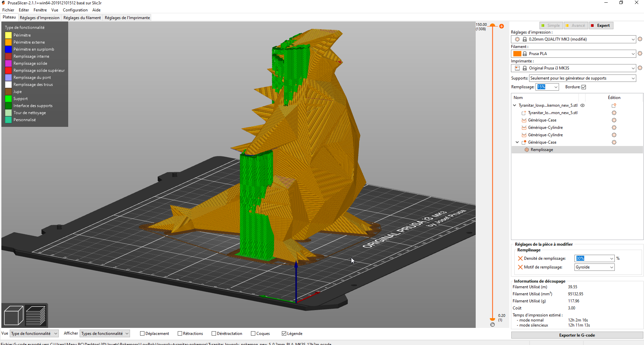Screen dimensions: 644x345
Task: Open the Réglages d'impression preset dropdown
Action: (633, 39)
